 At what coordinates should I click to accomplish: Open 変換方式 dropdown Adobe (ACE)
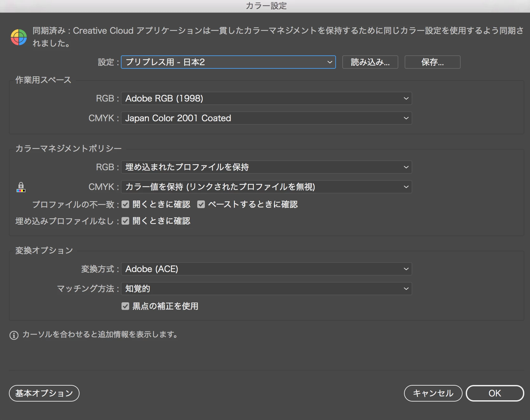(266, 269)
